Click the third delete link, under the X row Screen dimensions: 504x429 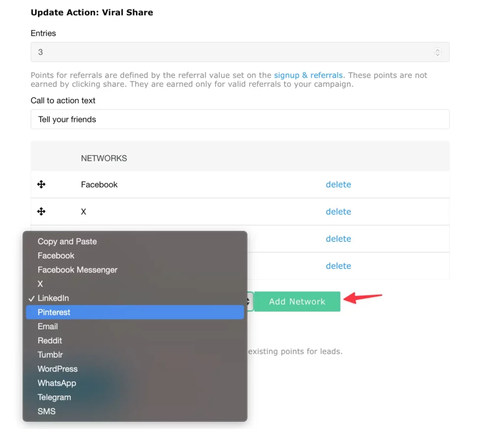click(x=338, y=238)
